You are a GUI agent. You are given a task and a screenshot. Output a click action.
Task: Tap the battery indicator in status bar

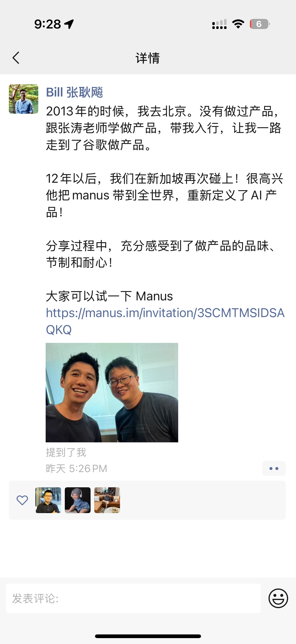(260, 24)
